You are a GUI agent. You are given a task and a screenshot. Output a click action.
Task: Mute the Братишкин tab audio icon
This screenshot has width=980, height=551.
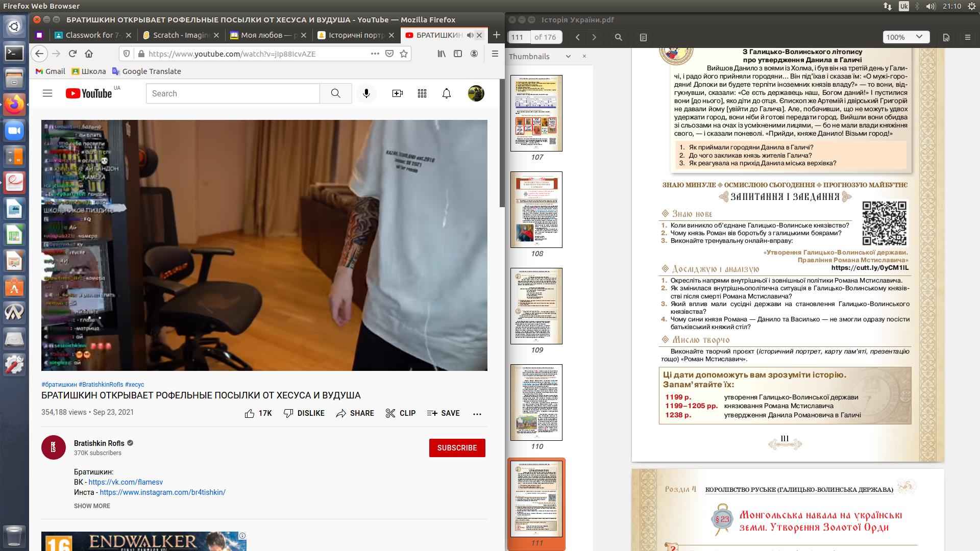[470, 35]
